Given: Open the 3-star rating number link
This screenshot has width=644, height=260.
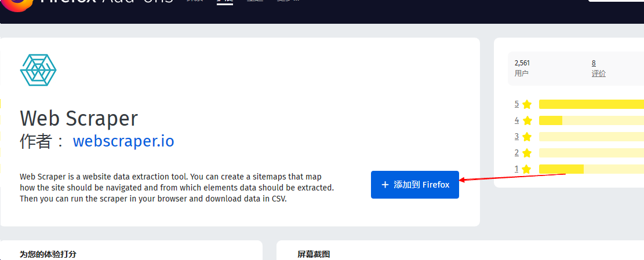Looking at the screenshot, I should coord(516,137).
